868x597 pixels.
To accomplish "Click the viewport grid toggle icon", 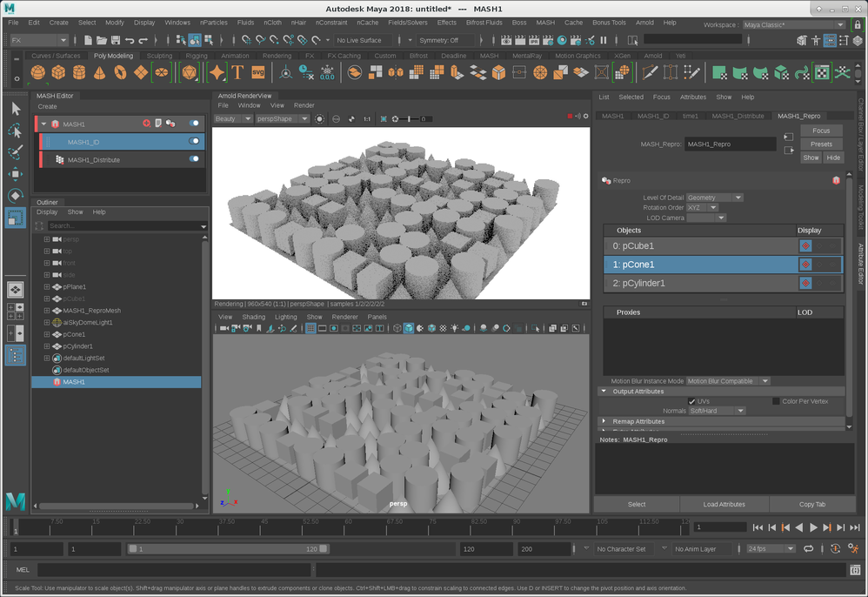I will click(x=310, y=328).
